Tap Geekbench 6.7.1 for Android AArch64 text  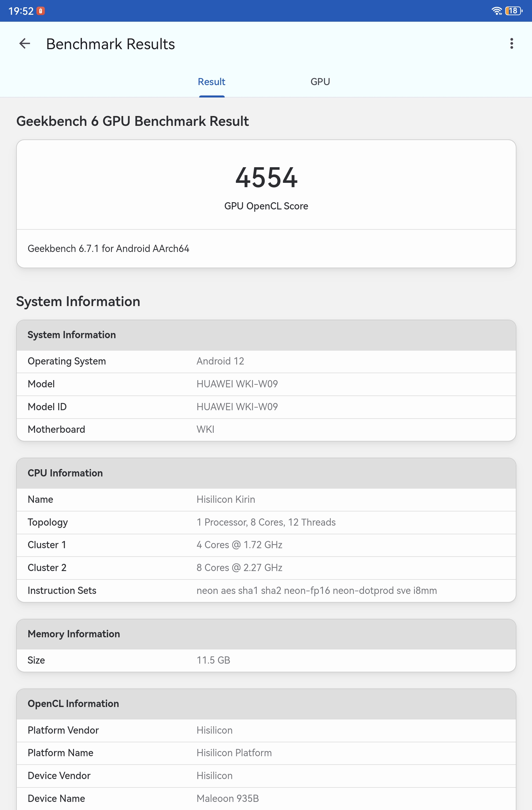[108, 248]
